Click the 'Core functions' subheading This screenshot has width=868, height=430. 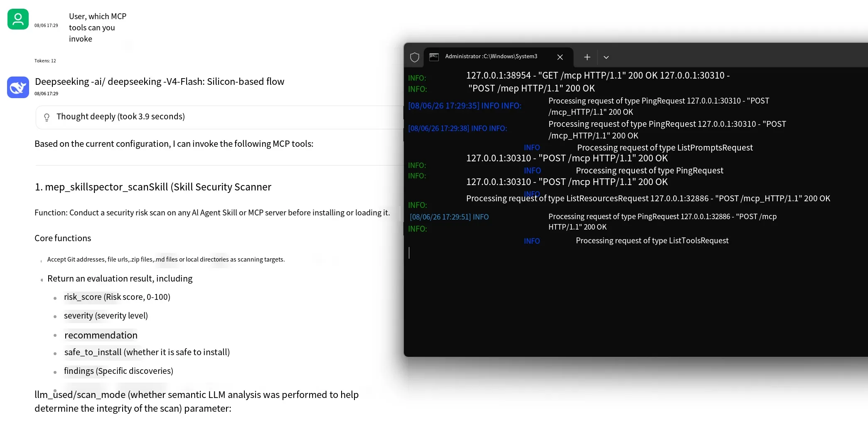coord(63,238)
